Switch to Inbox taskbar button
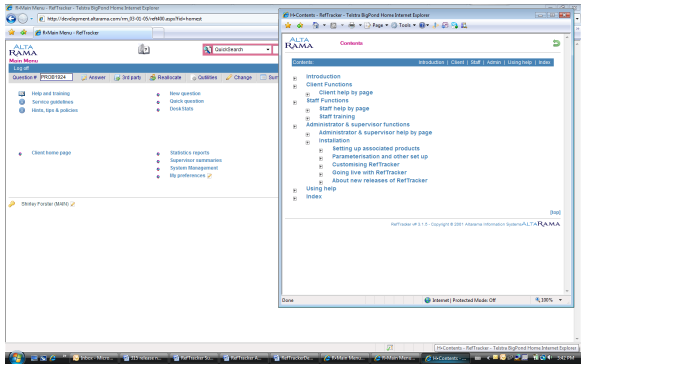The width and height of the screenshot is (681, 383). [x=94, y=358]
